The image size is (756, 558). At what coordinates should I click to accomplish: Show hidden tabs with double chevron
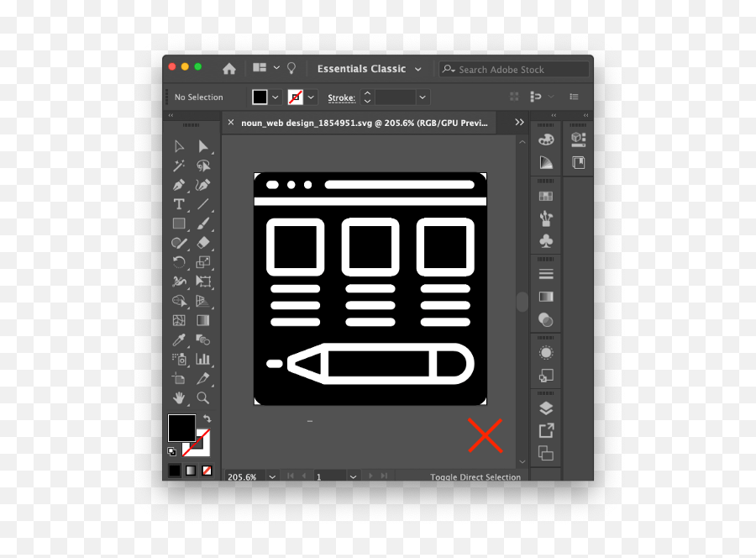[519, 123]
